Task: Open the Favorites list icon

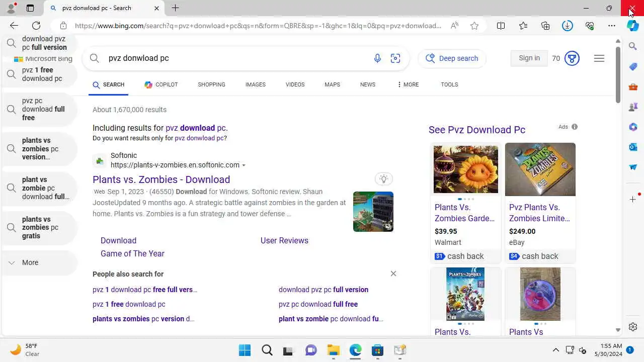Action: (523, 26)
